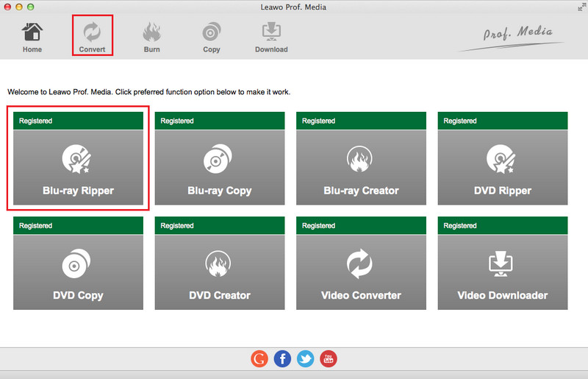
Task: Click the Leawo Prof. Media window title
Action: tap(293, 7)
